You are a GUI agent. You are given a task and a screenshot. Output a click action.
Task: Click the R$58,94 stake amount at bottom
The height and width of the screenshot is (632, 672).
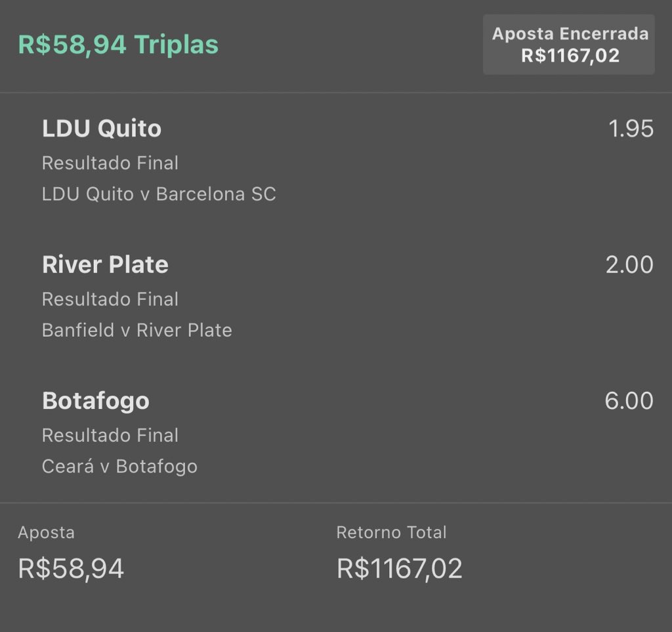point(71,568)
